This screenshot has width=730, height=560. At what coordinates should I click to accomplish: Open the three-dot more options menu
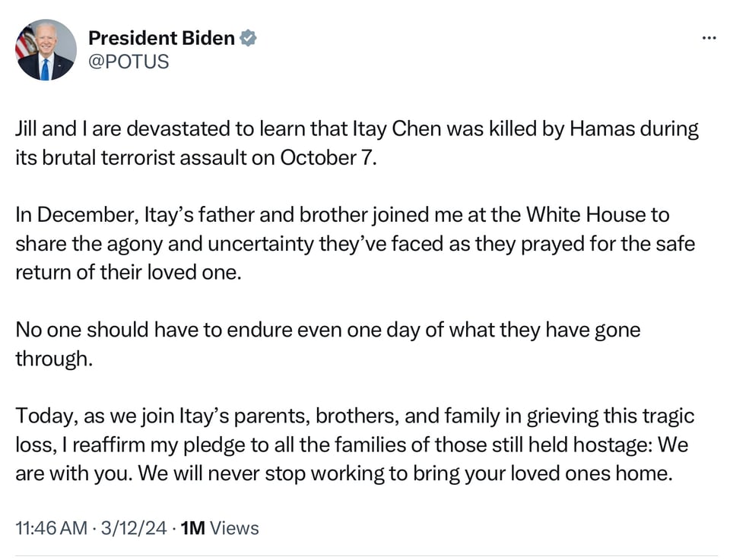point(709,38)
